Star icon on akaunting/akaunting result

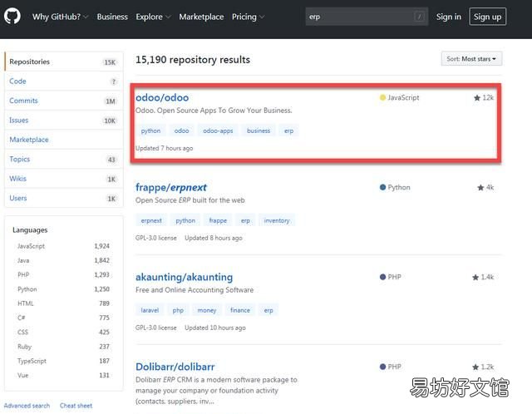pyautogui.click(x=475, y=277)
